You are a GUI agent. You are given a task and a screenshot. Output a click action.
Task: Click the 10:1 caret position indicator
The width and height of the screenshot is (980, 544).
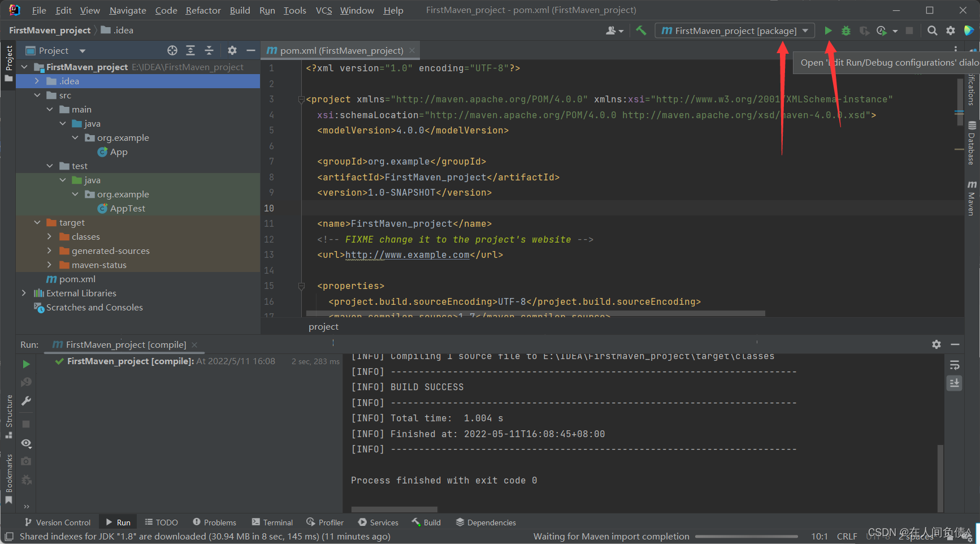tap(819, 536)
